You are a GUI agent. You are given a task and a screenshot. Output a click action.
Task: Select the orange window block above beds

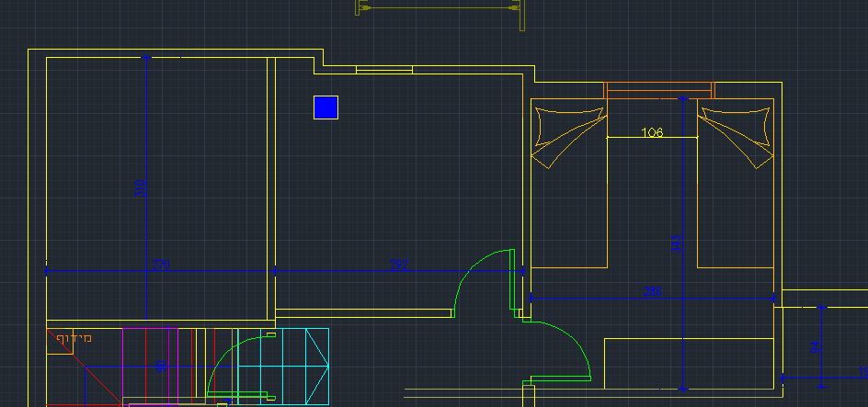click(x=658, y=90)
